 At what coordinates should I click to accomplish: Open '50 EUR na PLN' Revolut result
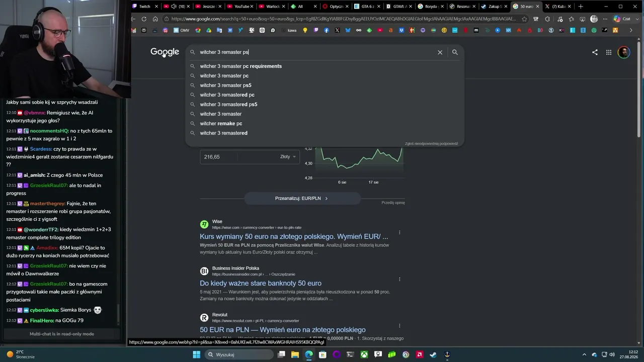click(283, 330)
